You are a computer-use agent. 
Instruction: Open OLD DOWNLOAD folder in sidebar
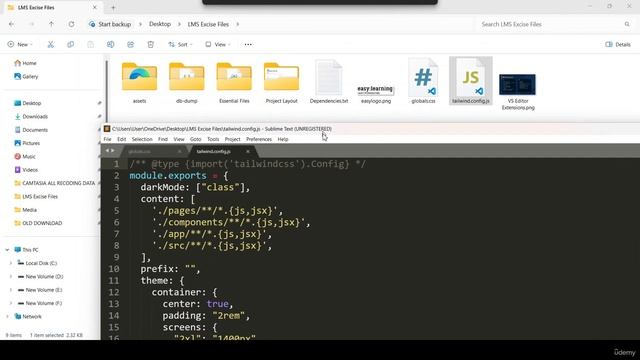point(38,223)
